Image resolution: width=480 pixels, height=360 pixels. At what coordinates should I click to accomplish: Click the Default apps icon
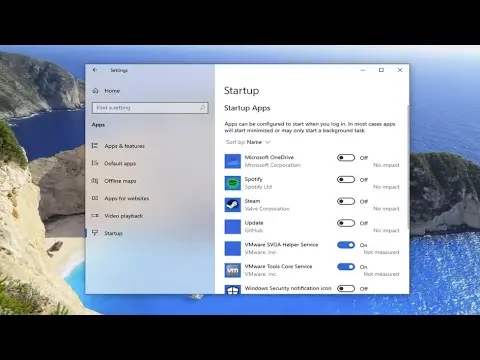click(95, 163)
